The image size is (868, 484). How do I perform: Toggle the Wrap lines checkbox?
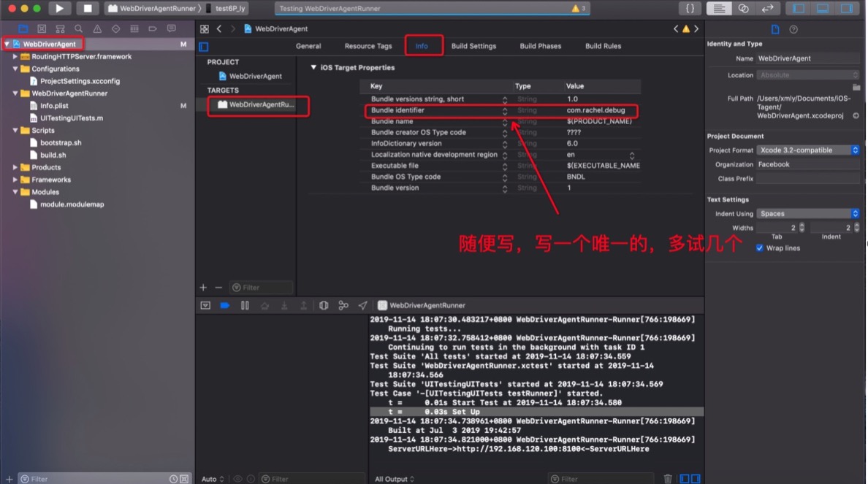(760, 248)
